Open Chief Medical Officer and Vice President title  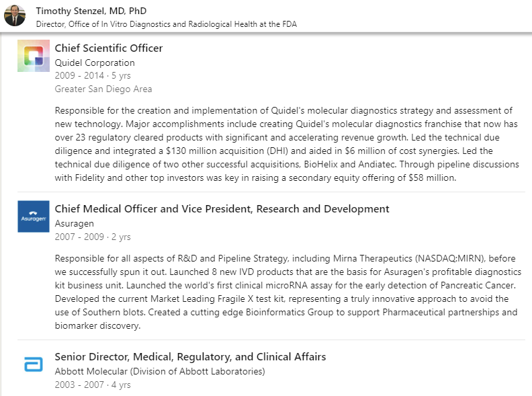tap(222, 209)
